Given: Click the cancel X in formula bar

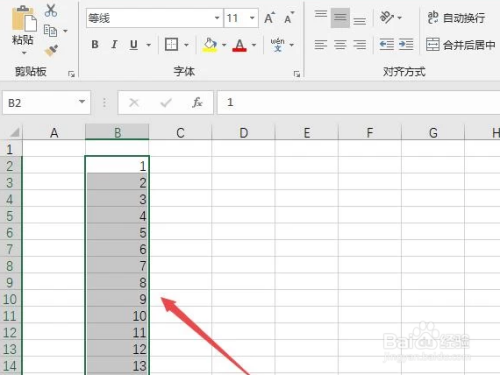Looking at the screenshot, I should click(x=134, y=102).
